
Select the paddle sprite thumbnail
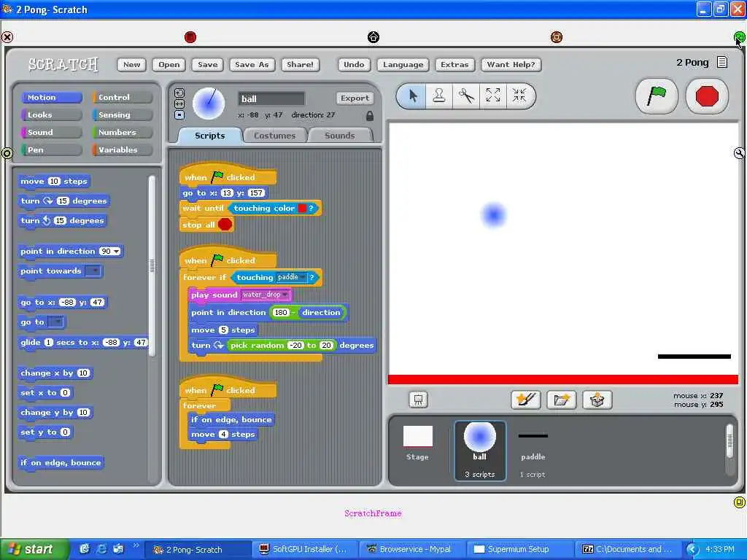pyautogui.click(x=533, y=450)
